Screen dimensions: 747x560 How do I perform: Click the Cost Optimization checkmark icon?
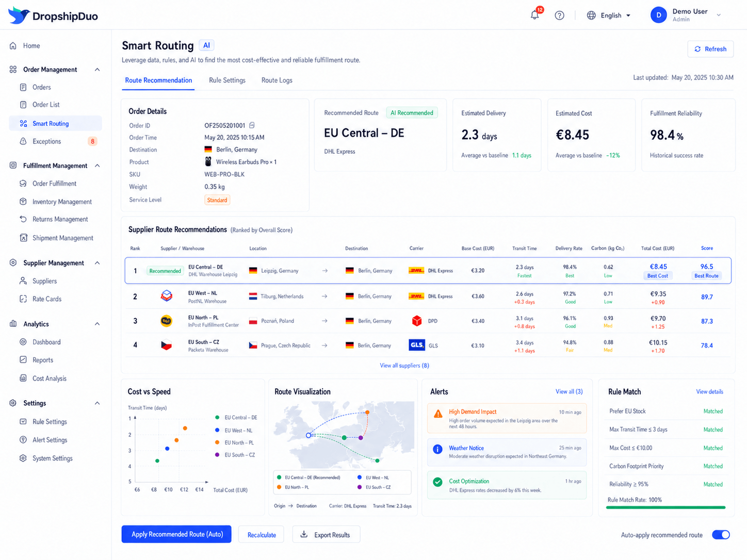[437, 482]
